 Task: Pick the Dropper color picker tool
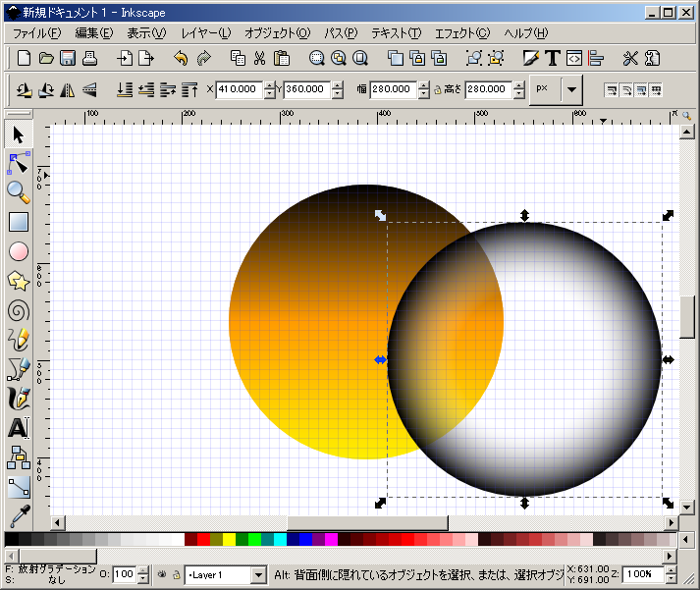point(19,516)
